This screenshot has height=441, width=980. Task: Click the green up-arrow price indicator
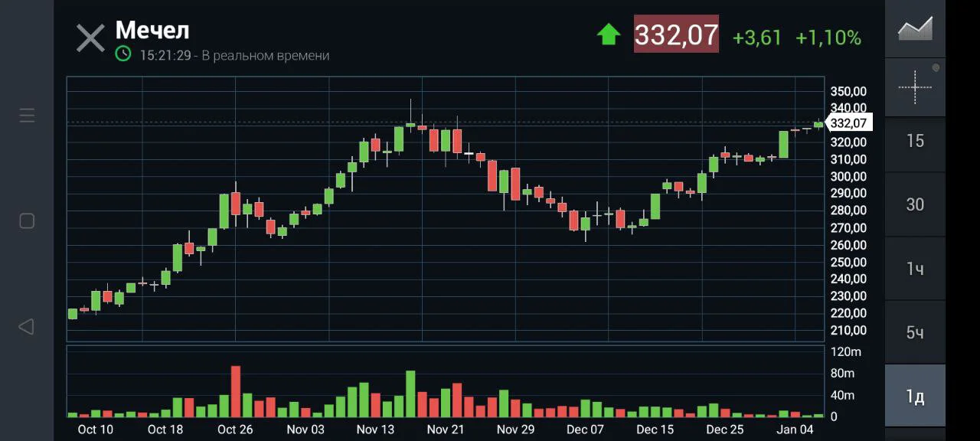point(609,34)
